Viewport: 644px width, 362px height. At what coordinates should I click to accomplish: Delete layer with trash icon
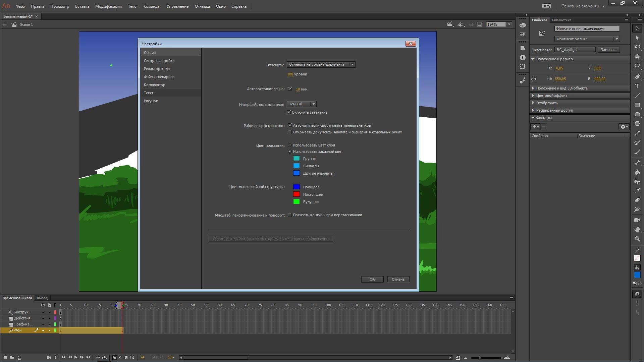[x=19, y=358]
